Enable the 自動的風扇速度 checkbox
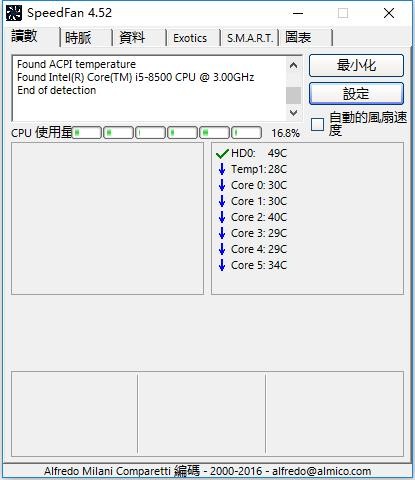This screenshot has width=415, height=480. coord(317,124)
